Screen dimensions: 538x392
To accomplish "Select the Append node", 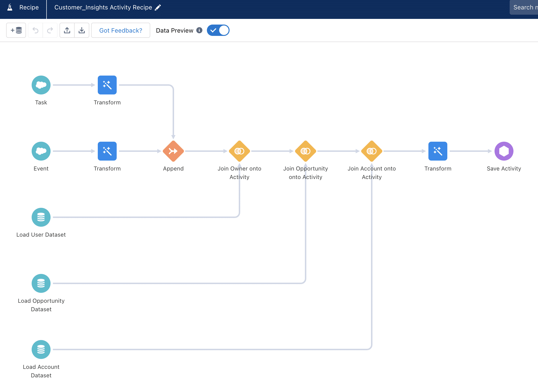I will 173,151.
